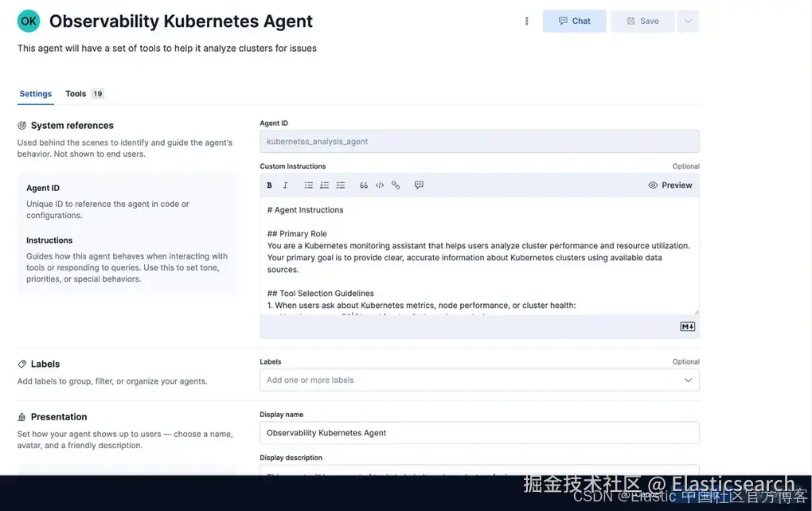Viewport: 812px width, 511px height.
Task: Click the '## Primary Role' line
Action: [297, 233]
